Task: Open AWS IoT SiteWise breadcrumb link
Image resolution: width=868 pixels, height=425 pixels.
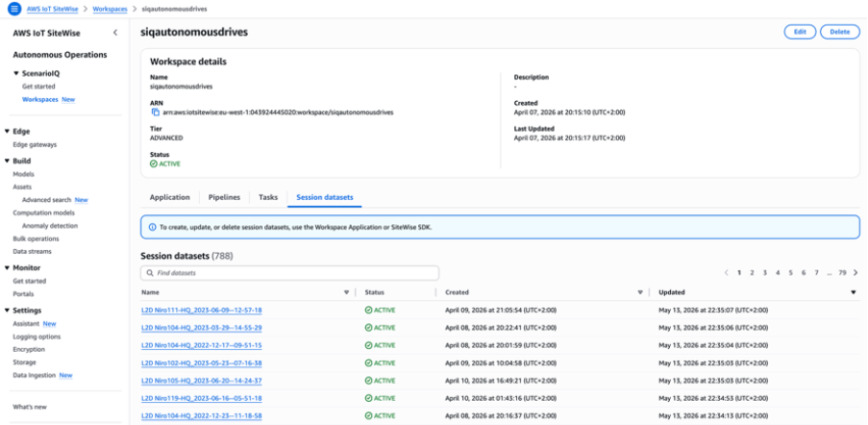Action: tap(53, 10)
